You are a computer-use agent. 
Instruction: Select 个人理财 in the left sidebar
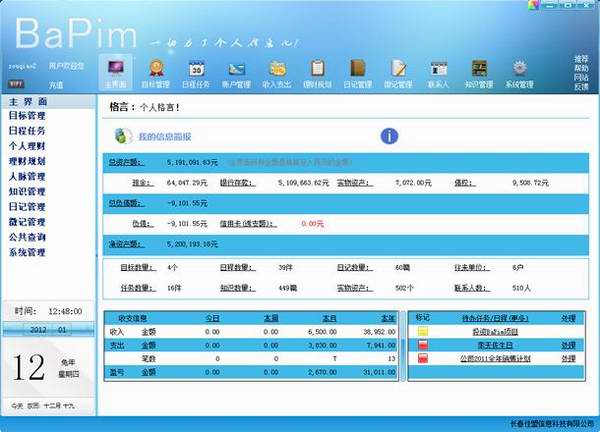pos(28,147)
